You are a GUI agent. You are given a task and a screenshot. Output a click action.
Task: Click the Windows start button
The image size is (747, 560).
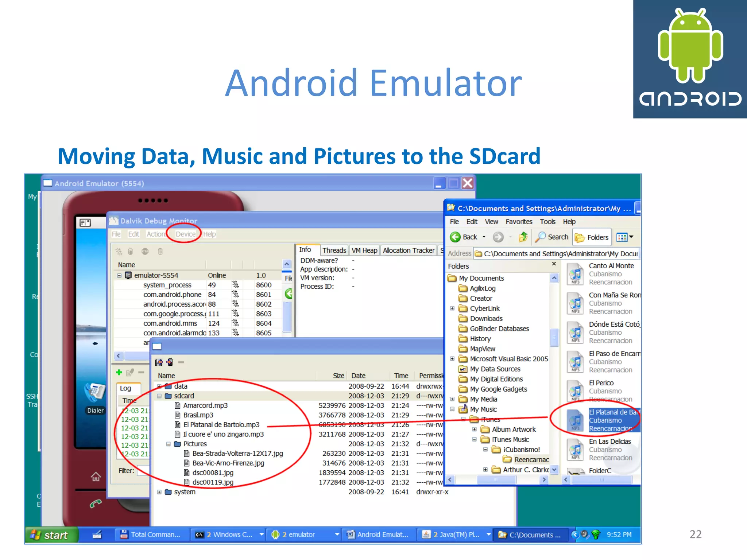pos(51,535)
